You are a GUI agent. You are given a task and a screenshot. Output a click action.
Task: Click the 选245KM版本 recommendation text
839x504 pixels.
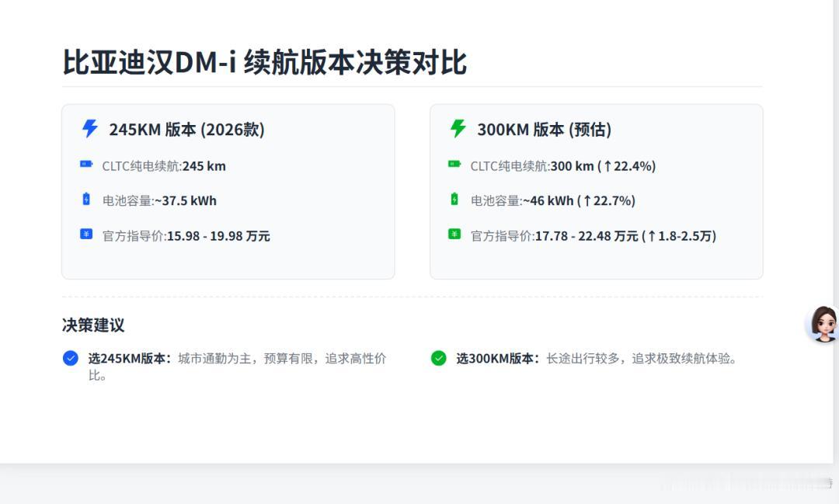pos(237,367)
